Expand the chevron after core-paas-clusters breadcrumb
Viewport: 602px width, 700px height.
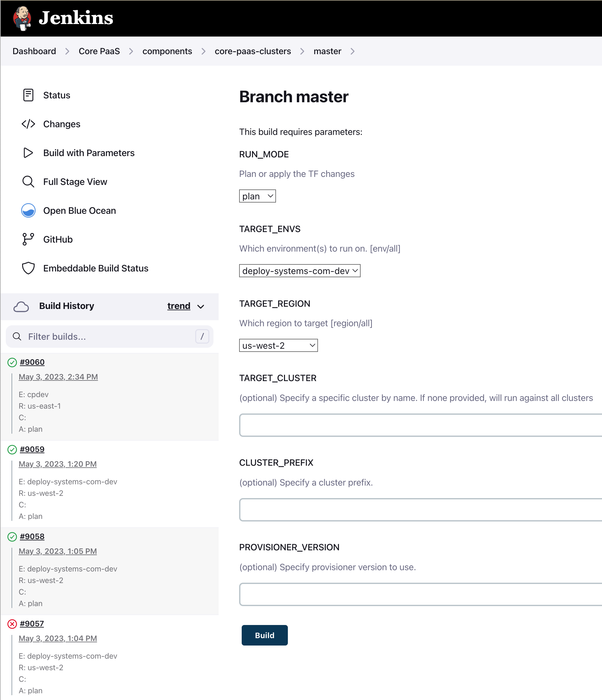pos(302,51)
